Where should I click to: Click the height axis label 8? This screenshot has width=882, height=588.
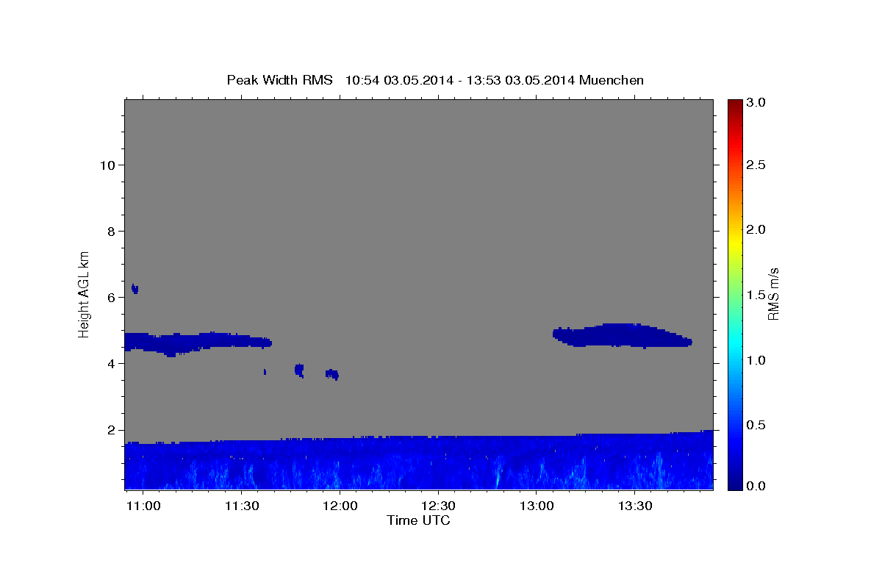[111, 231]
